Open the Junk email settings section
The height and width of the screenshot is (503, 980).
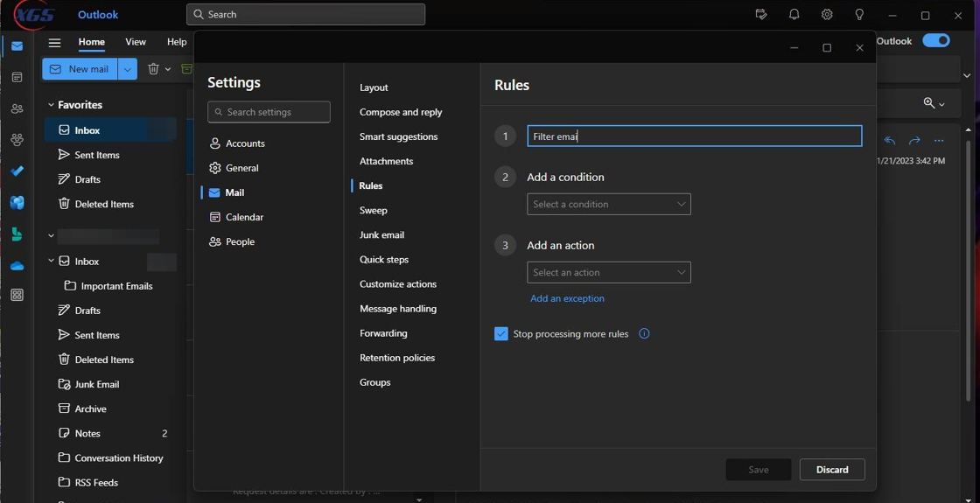point(381,235)
